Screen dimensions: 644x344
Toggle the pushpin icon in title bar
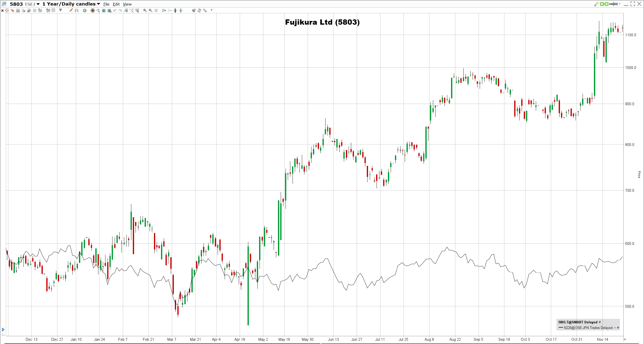(613, 4)
